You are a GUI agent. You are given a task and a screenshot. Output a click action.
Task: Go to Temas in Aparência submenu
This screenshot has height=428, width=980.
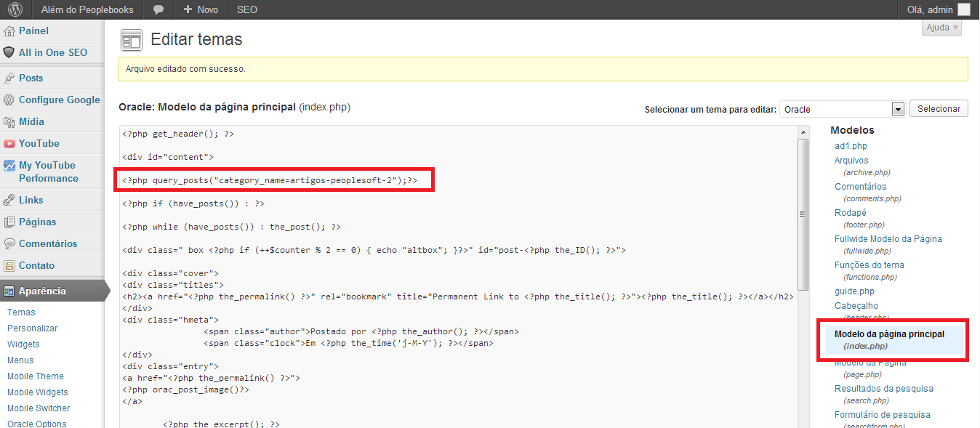[x=21, y=312]
